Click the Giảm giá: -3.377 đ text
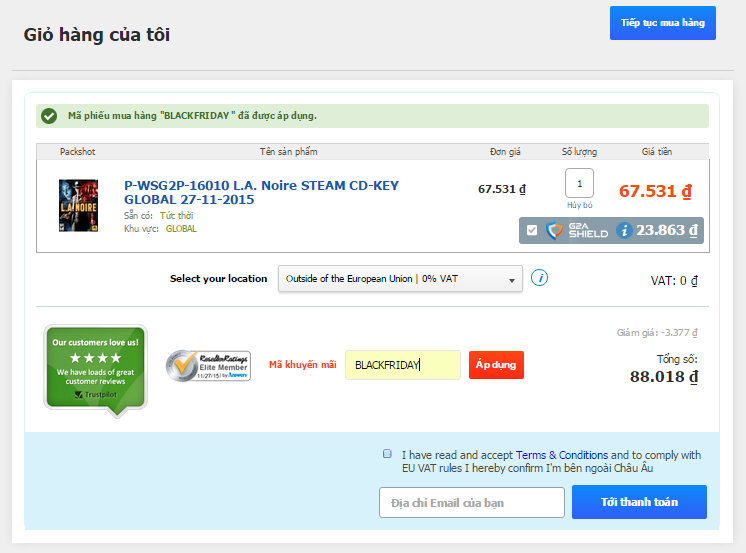 click(657, 333)
